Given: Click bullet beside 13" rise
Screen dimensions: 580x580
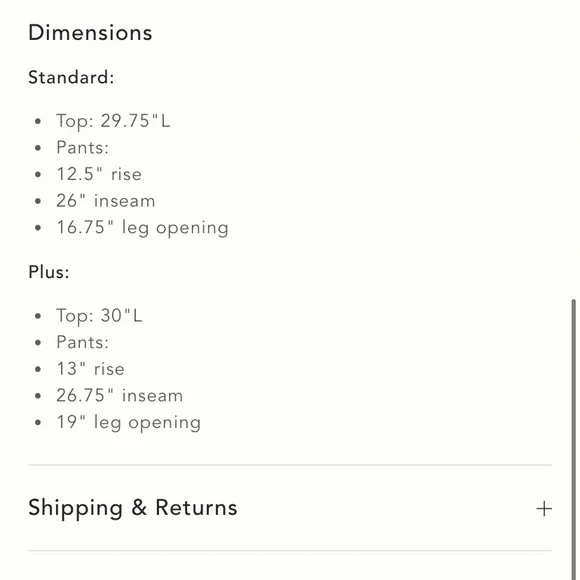Looking at the screenshot, I should (x=38, y=369).
